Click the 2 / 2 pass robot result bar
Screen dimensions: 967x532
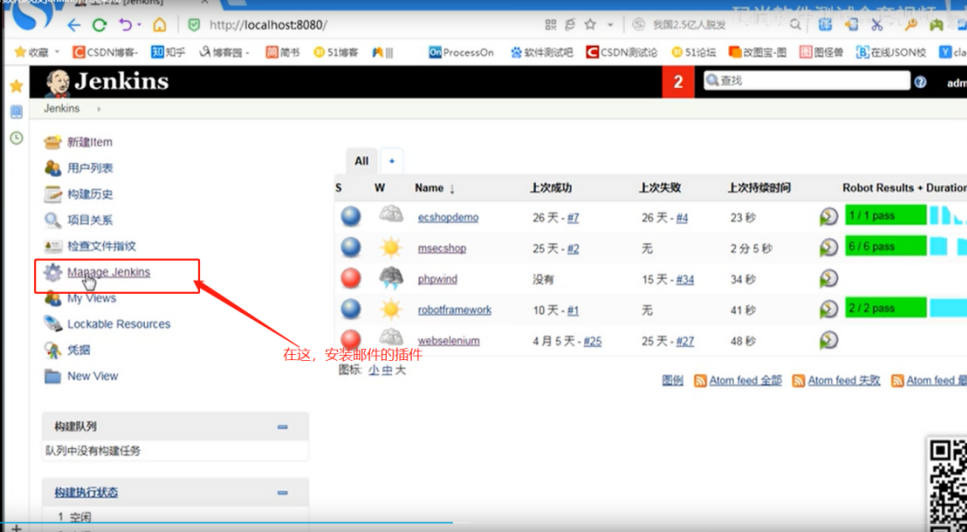pyautogui.click(x=886, y=308)
